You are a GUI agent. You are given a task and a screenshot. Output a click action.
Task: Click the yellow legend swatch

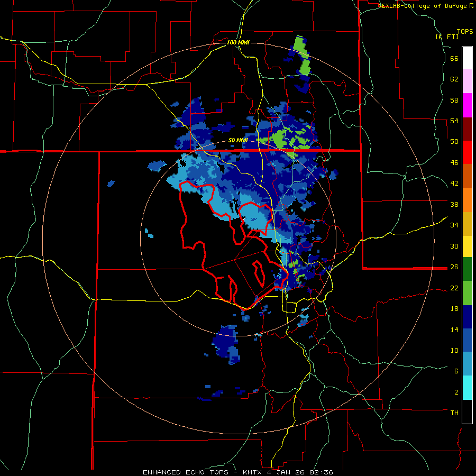(467, 246)
